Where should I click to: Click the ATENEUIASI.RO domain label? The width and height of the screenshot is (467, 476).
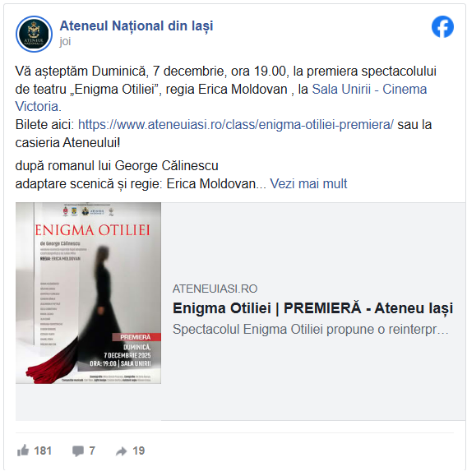(x=215, y=289)
